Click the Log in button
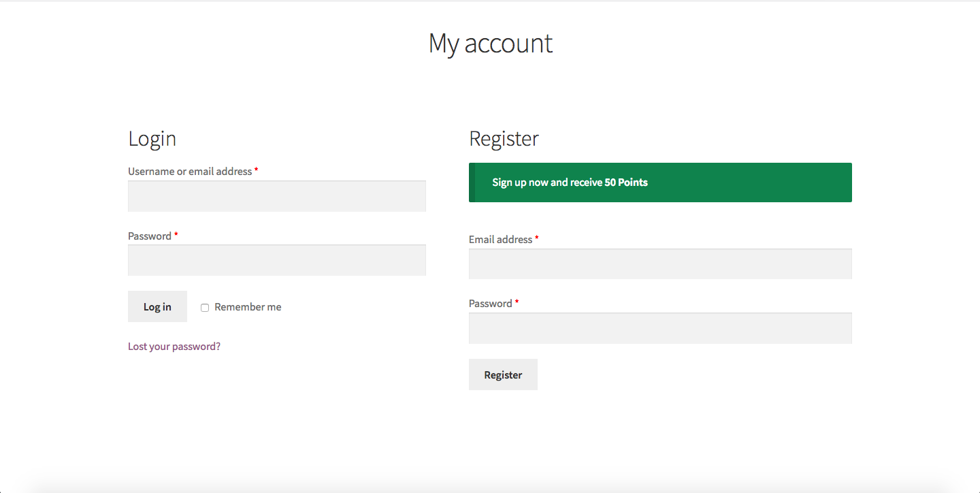This screenshot has height=493, width=980. point(157,306)
